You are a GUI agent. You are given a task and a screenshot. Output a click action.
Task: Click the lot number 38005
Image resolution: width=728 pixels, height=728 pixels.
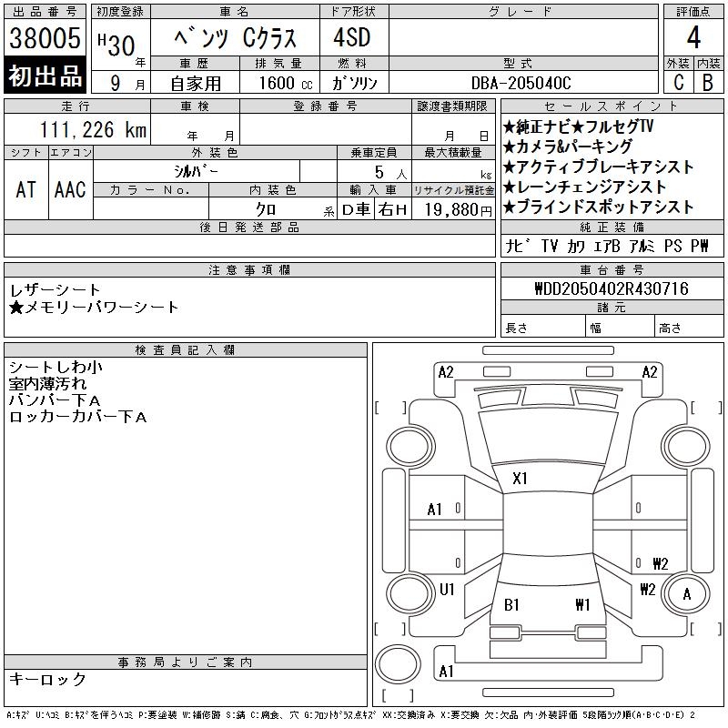tap(45, 37)
